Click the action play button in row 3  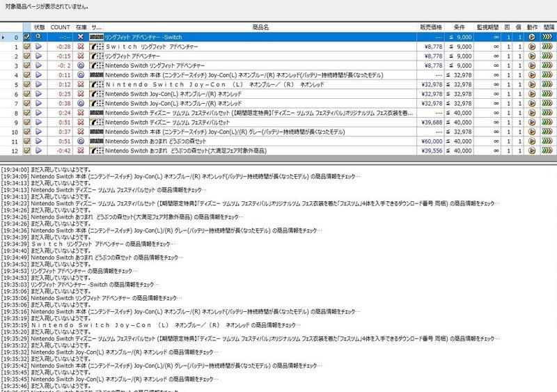[532, 65]
